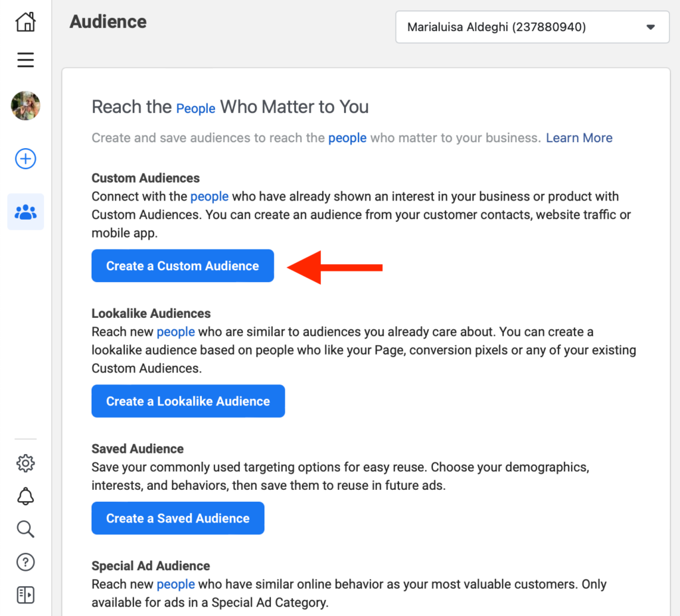
Task: Open the Home icon in the sidebar
Action: tap(25, 21)
